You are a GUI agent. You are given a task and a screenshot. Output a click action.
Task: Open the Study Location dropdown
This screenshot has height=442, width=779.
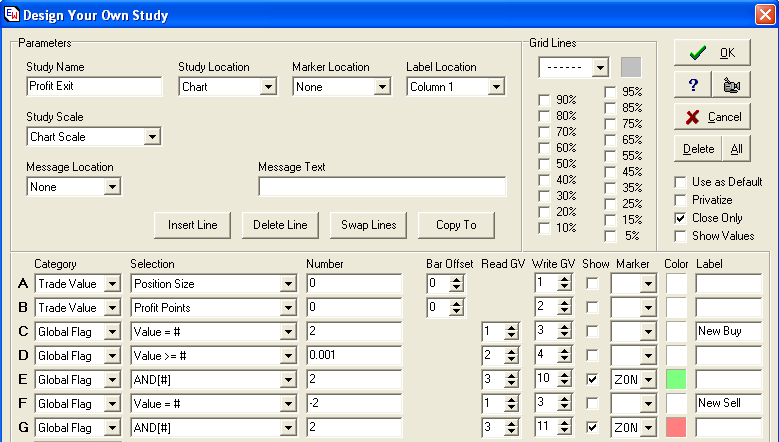tap(267, 87)
